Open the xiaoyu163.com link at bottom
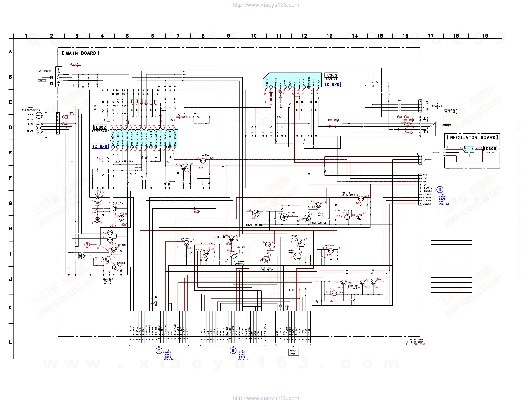 (266, 398)
